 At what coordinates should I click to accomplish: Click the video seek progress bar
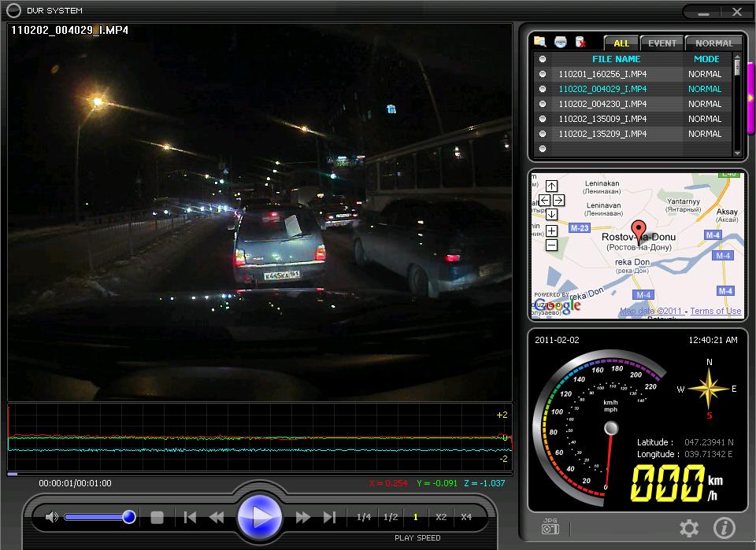click(x=259, y=474)
